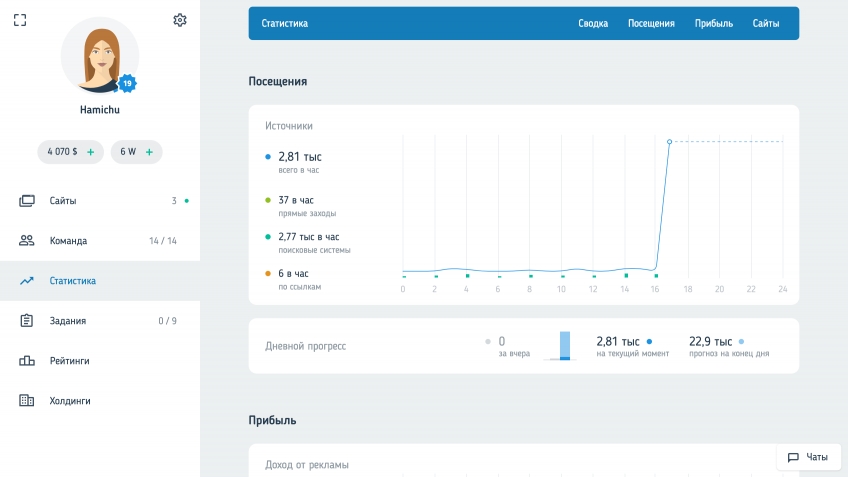
Task: Switch to the Сайты tab in header
Action: (x=766, y=23)
